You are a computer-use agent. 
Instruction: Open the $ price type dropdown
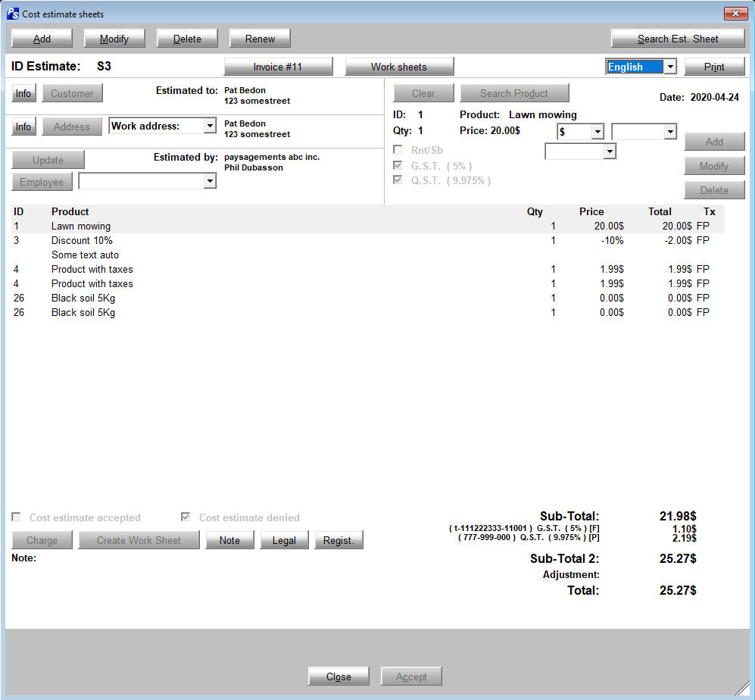point(597,132)
